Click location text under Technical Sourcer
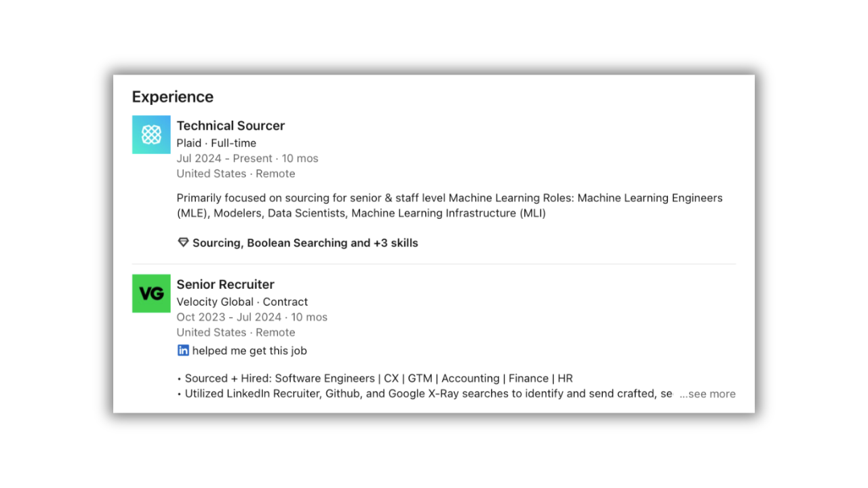 click(x=235, y=174)
